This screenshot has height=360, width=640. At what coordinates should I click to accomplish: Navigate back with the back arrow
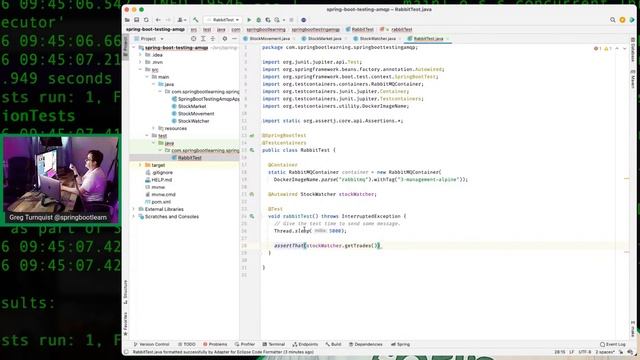[158, 20]
